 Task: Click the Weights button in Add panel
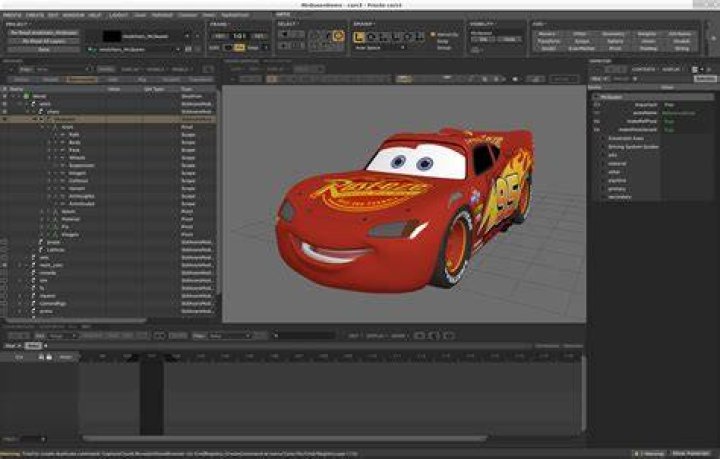[647, 34]
